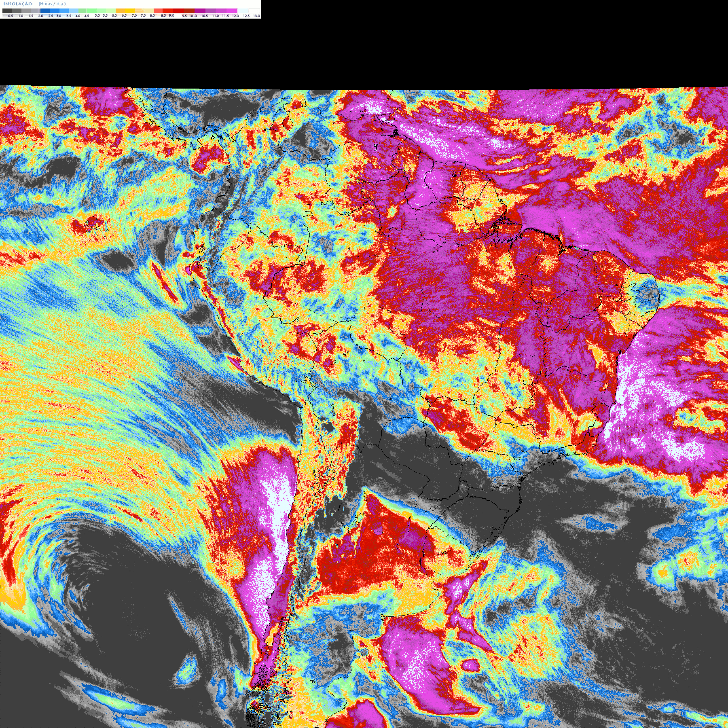Pick the white 13.0 legend swatch

tap(254, 11)
